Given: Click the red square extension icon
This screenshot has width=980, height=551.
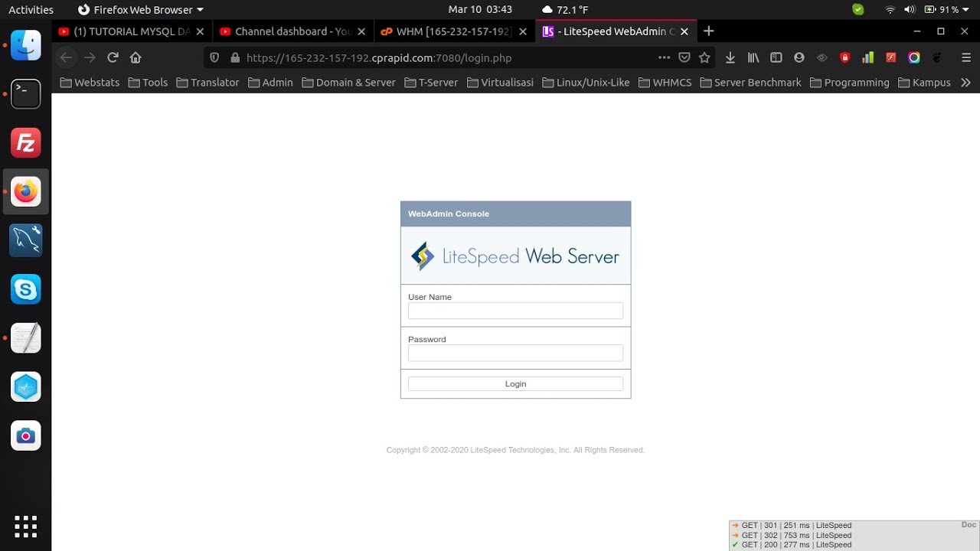Looking at the screenshot, I should click(x=891, y=57).
